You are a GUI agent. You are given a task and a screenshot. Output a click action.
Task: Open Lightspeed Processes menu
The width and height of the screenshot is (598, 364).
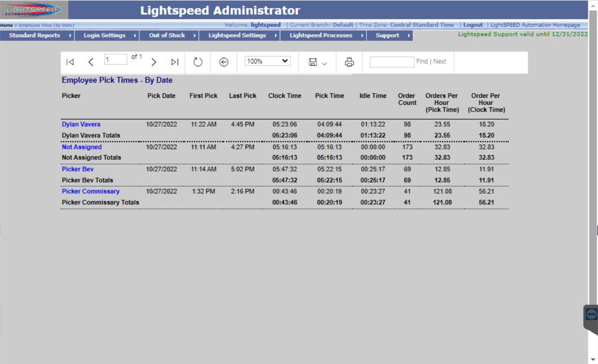point(324,35)
